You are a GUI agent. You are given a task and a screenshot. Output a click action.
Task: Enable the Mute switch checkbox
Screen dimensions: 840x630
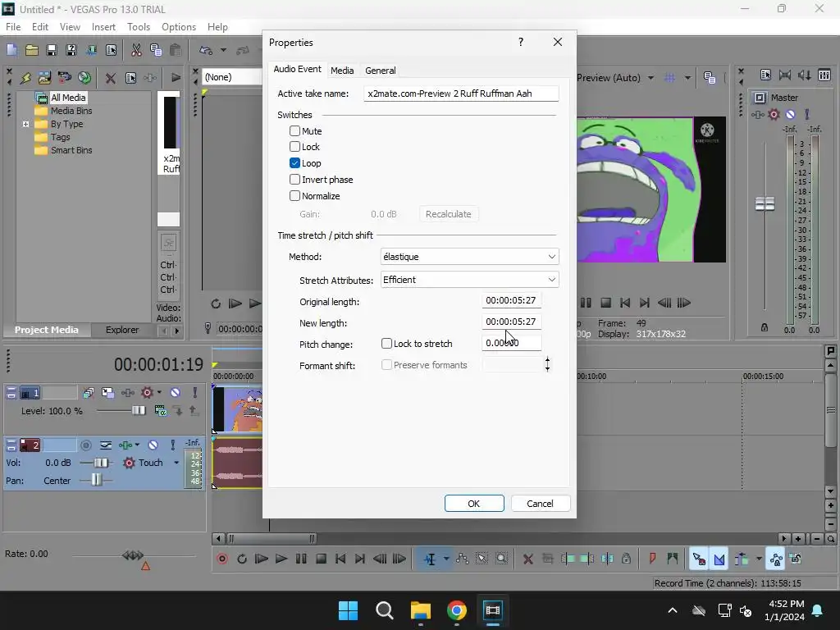coord(294,130)
